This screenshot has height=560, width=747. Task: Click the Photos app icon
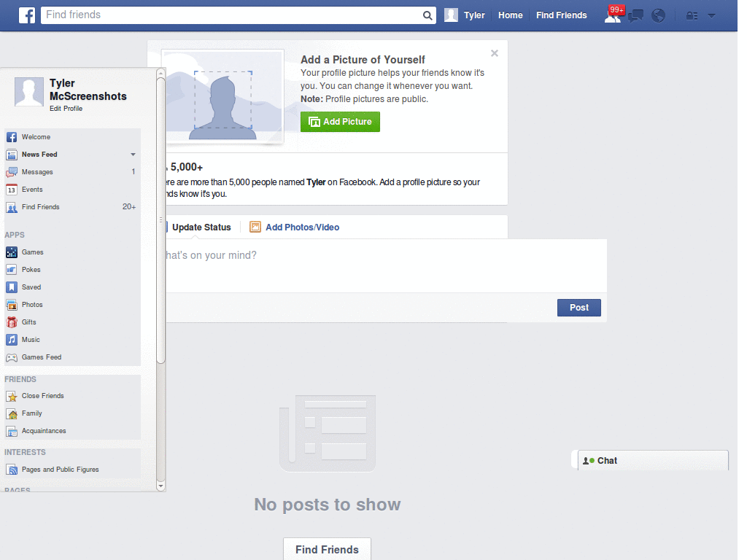[12, 305]
